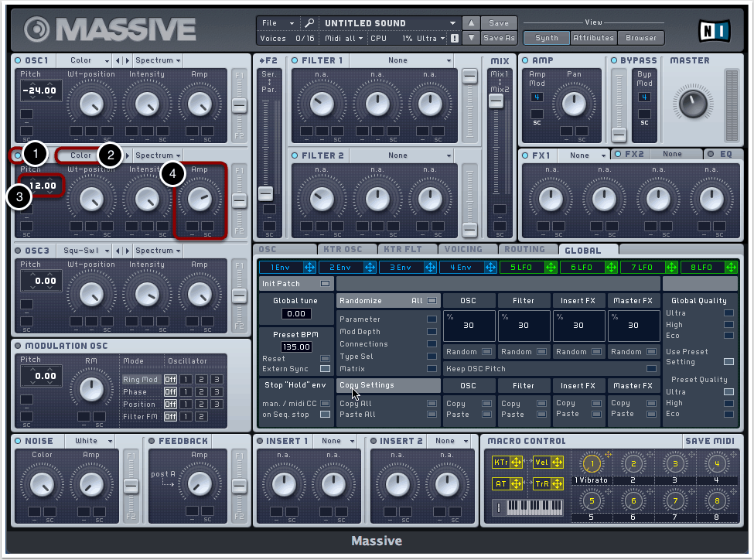Toggle OSC3 power button
Screen dimensions: 754x560
pyautogui.click(x=18, y=251)
